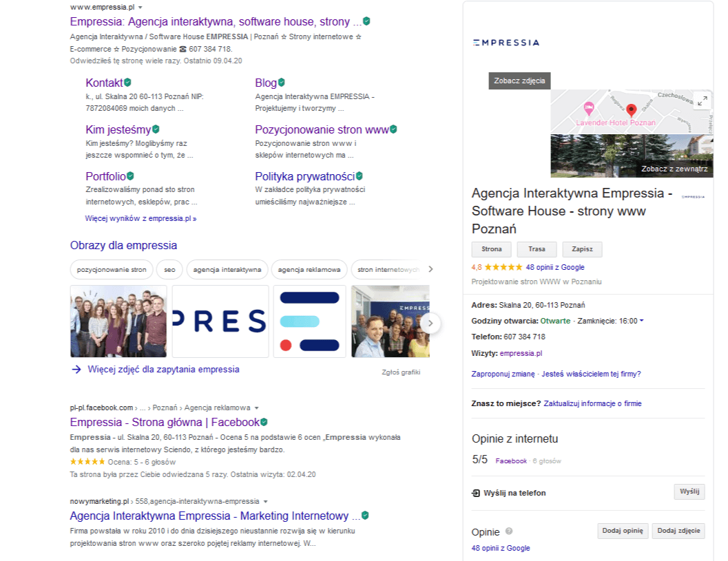Open '48 opinii z Google' next to star rating

(x=555, y=267)
